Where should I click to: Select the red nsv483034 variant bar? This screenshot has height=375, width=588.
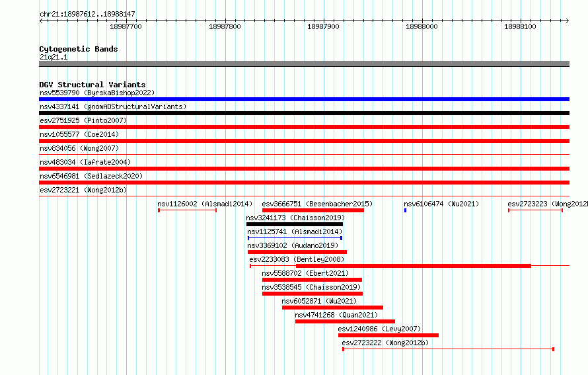(x=304, y=169)
